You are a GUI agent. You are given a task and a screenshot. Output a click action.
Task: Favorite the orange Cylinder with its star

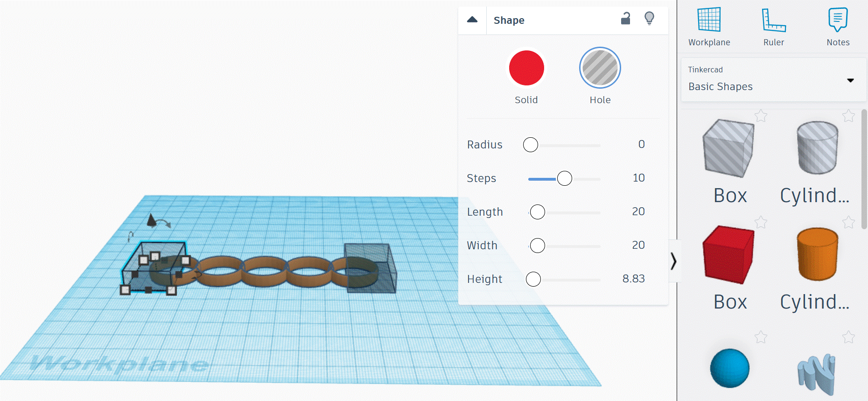pyautogui.click(x=848, y=222)
